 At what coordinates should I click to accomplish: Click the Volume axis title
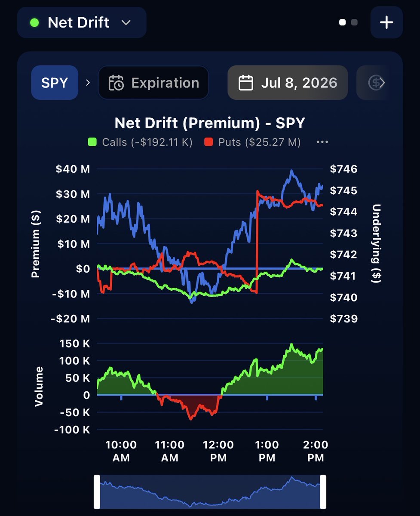click(39, 386)
